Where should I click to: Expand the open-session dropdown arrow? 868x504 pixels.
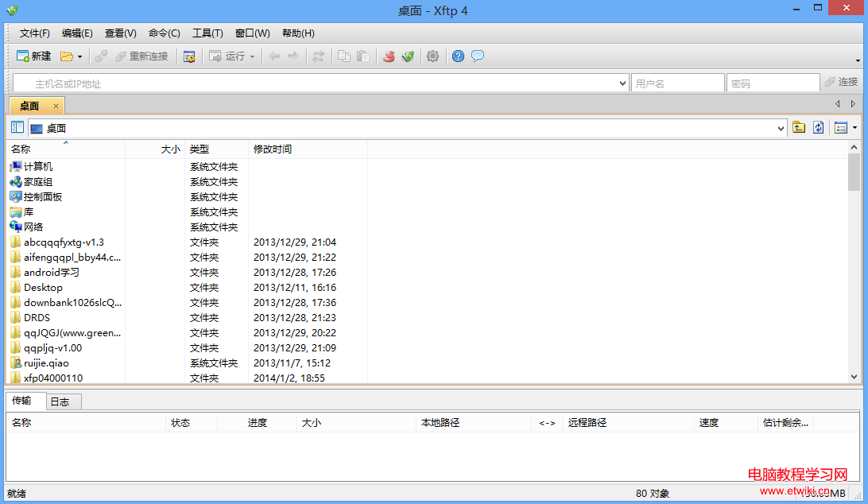pyautogui.click(x=79, y=56)
